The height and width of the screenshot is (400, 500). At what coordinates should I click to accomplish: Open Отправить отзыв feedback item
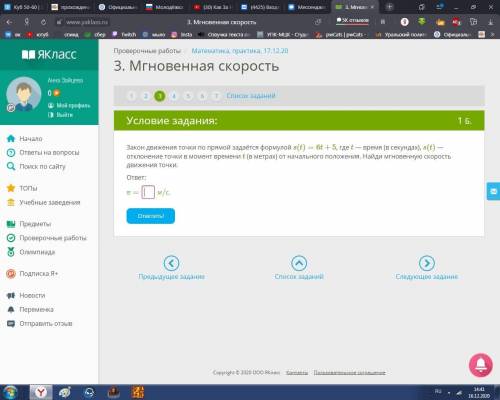39,324
